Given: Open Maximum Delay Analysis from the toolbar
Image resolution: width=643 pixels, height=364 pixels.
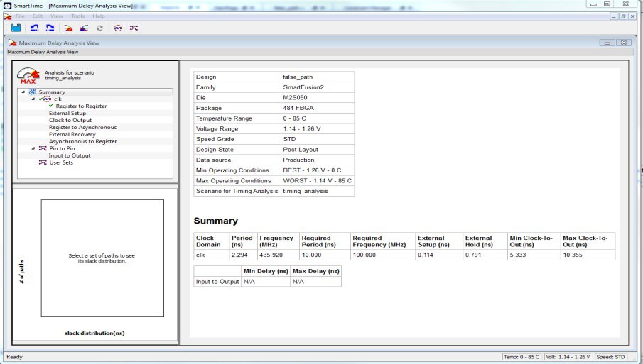Looking at the screenshot, I should pyautogui.click(x=69, y=28).
